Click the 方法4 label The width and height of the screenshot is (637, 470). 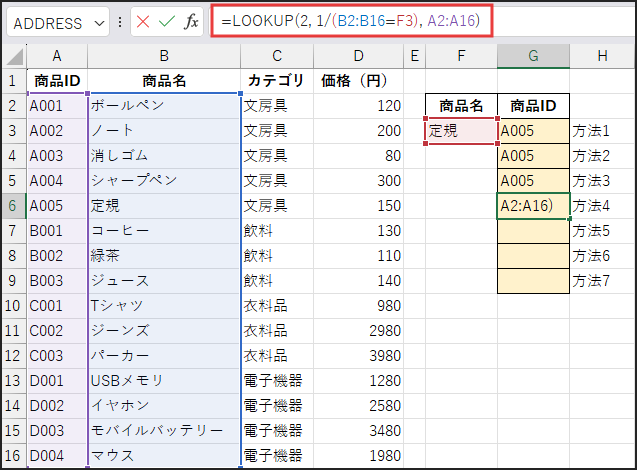[591, 206]
